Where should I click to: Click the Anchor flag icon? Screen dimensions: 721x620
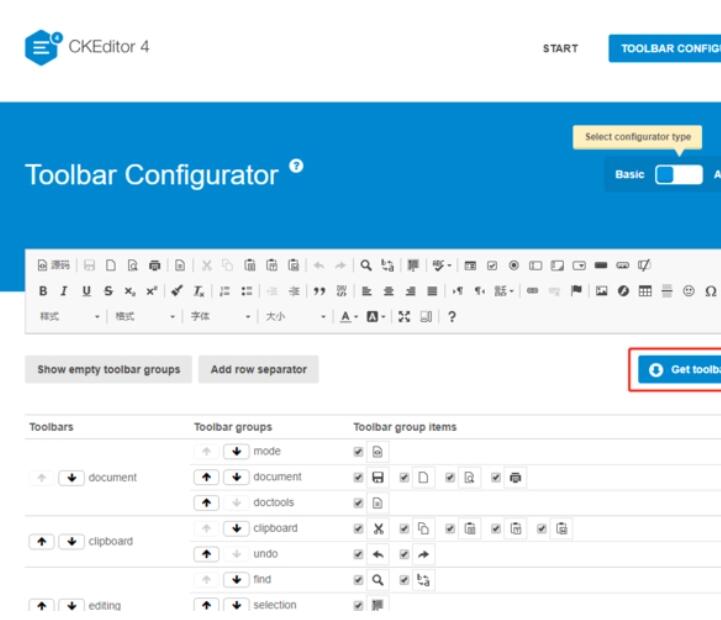(576, 291)
